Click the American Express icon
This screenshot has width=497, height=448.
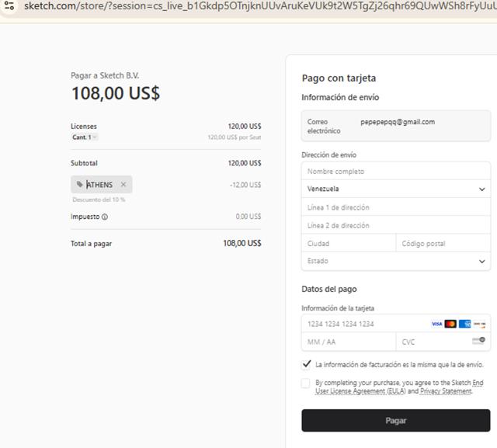click(x=464, y=324)
